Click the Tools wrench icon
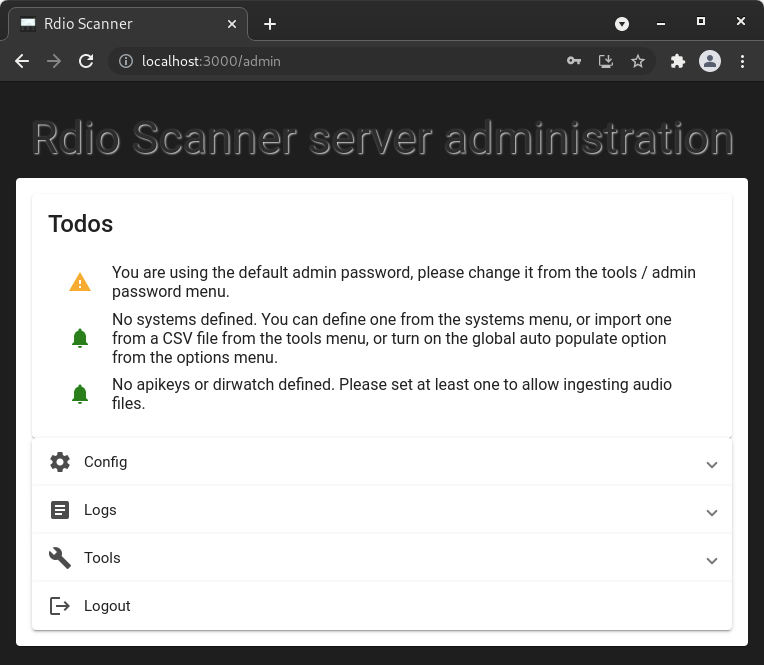This screenshot has width=764, height=665. point(60,558)
